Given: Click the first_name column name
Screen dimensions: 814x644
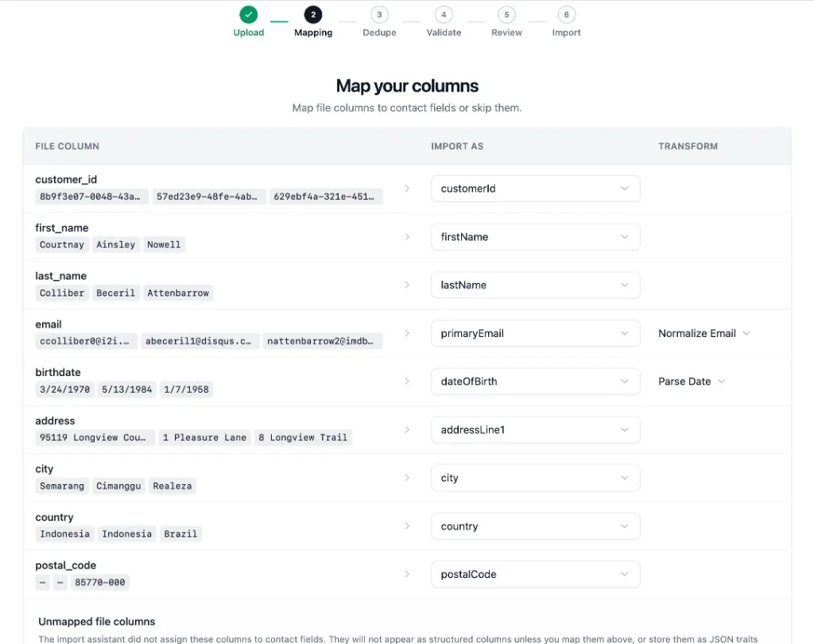Looking at the screenshot, I should [62, 228].
